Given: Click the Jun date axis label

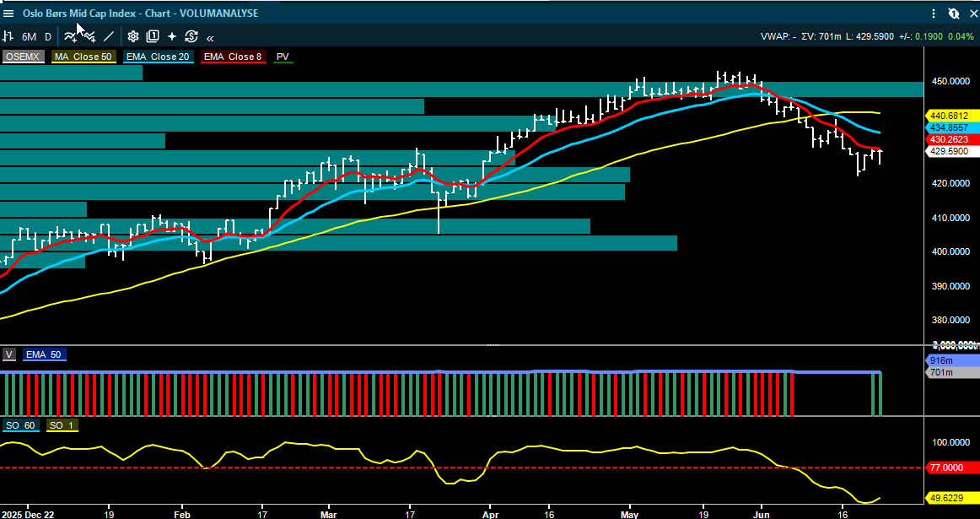Looking at the screenshot, I should coord(762,514).
